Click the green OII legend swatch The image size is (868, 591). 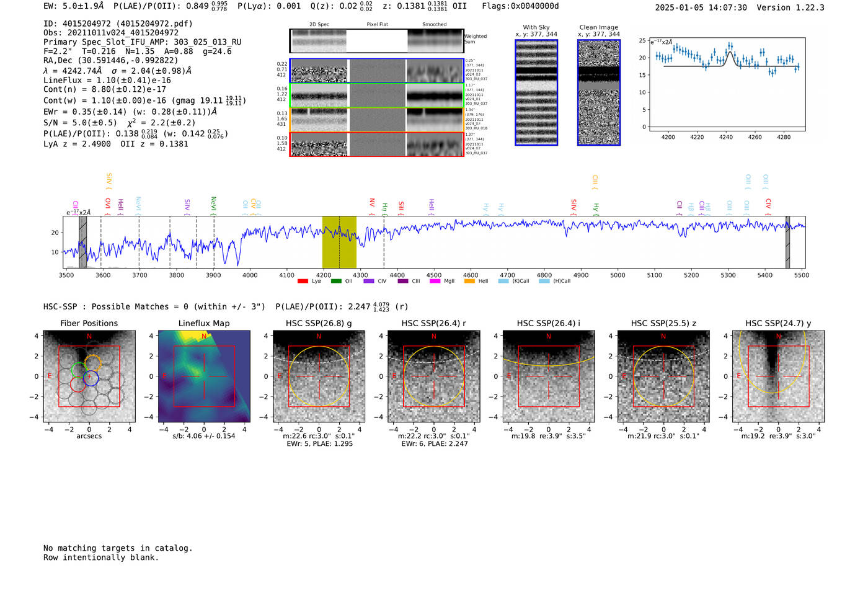336,281
